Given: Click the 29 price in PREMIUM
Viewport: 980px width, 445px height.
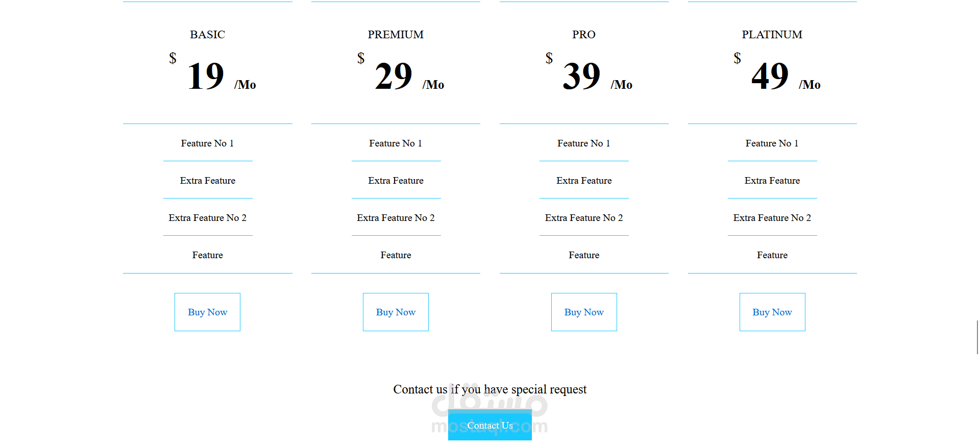Looking at the screenshot, I should tap(394, 77).
